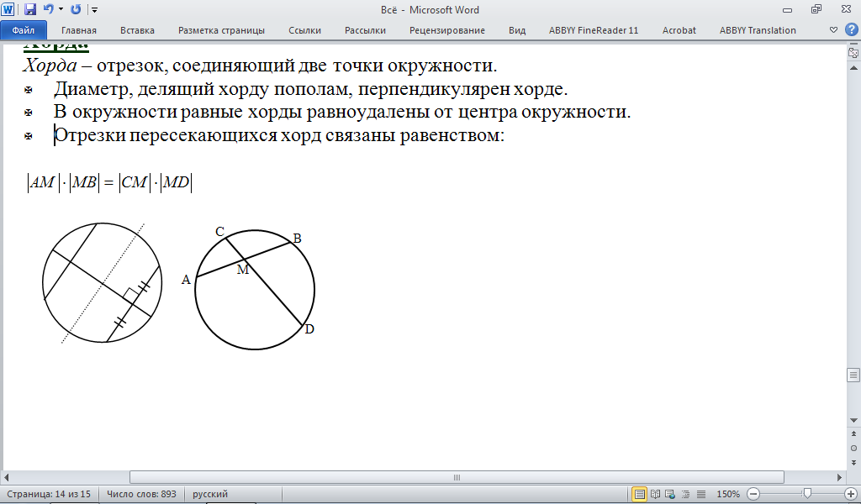Click line 'Диаметр, делящий хорду пополам'

[x=310, y=88]
